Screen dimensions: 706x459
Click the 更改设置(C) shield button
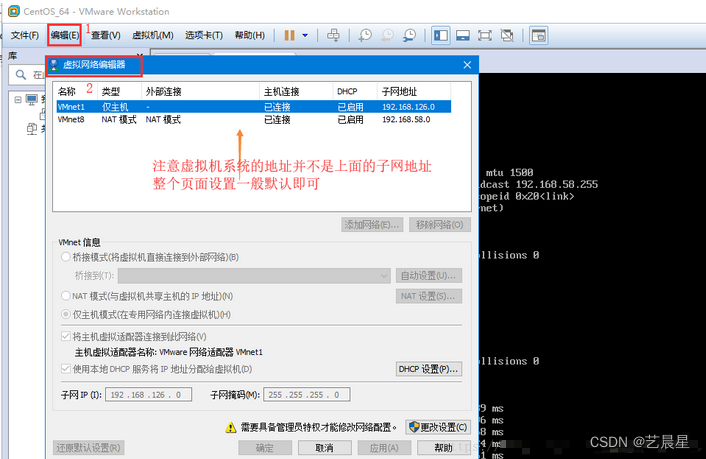pos(438,427)
